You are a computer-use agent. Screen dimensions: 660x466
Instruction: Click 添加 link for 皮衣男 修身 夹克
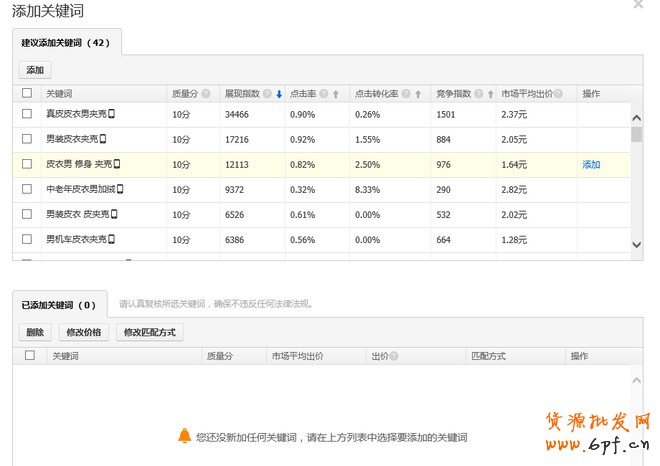pos(591,165)
